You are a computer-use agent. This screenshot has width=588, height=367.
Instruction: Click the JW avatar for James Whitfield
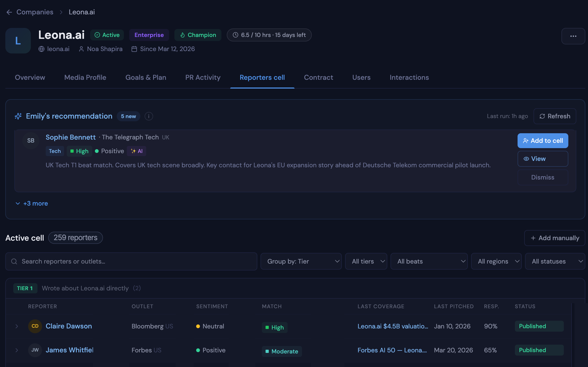(35, 350)
